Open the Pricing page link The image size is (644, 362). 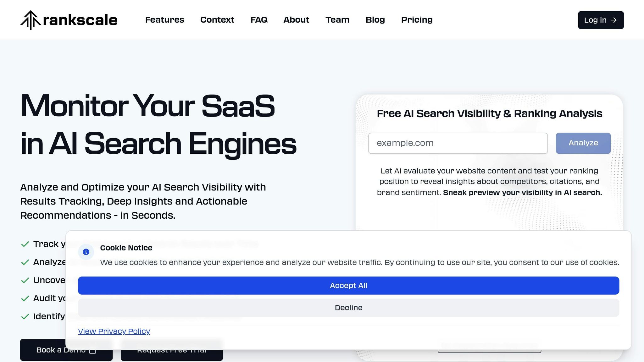pyautogui.click(x=417, y=20)
